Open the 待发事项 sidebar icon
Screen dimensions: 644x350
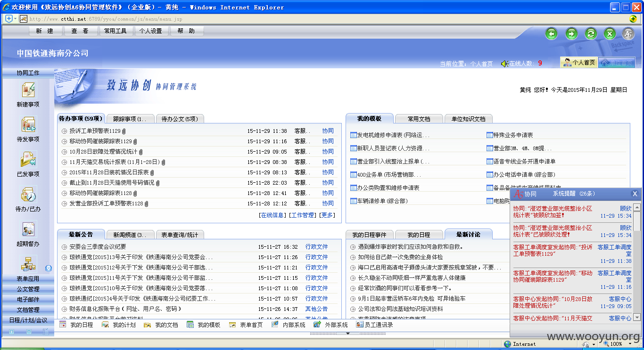pos(28,125)
